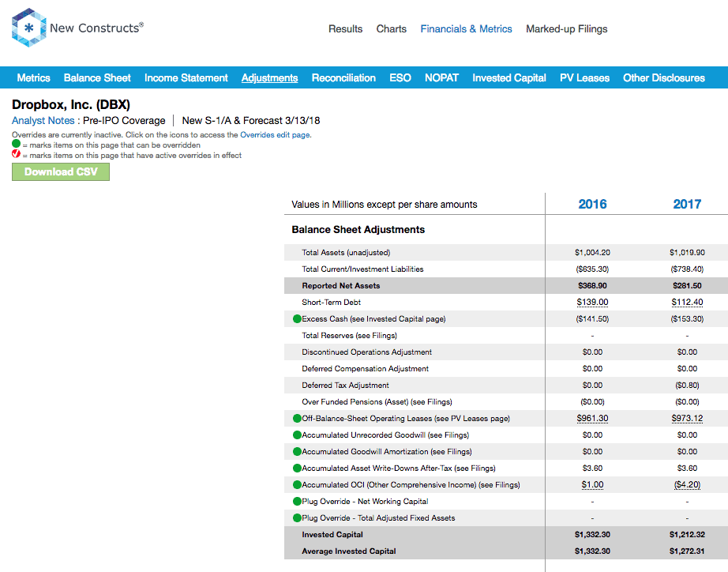Screen dimensions: 728x572
Task: Follow the Overrides edit page link
Action: [276, 135]
